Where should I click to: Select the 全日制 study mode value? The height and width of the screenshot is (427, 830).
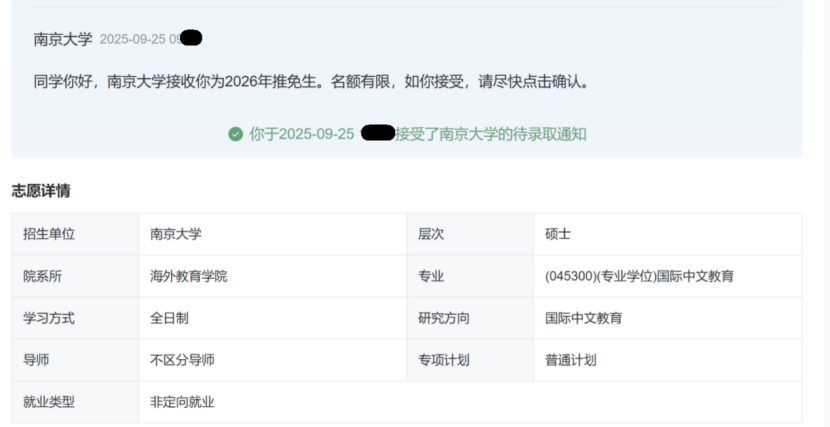169,318
